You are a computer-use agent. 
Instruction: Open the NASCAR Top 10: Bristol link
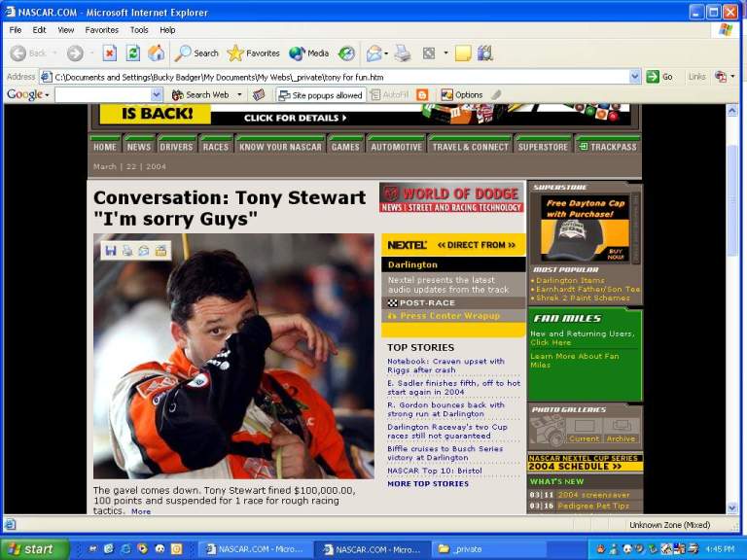pos(435,471)
